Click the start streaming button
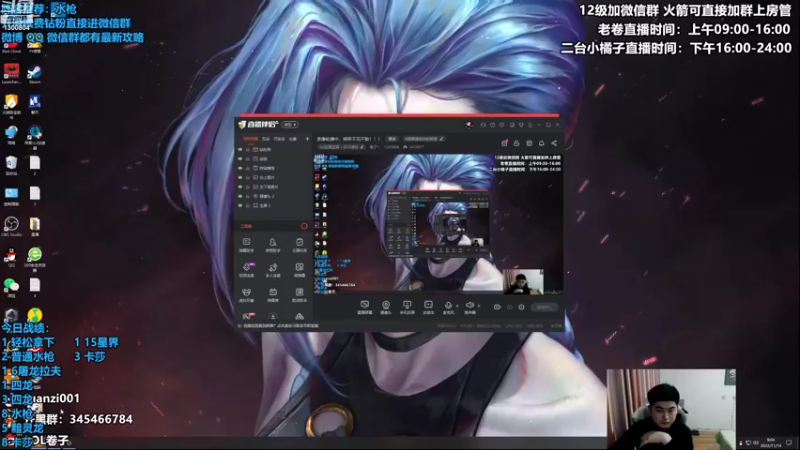This screenshot has height=450, width=800. [544, 307]
